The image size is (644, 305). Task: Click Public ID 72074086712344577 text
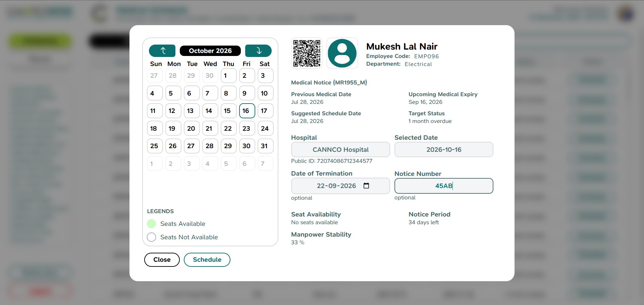(x=332, y=161)
